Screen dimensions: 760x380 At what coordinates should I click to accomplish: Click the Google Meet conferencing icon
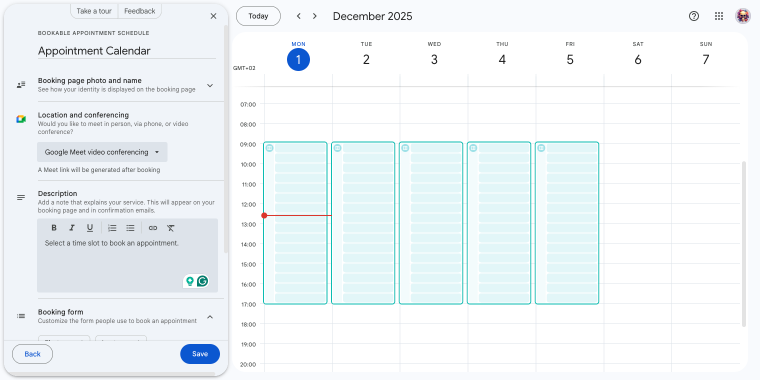[21, 119]
